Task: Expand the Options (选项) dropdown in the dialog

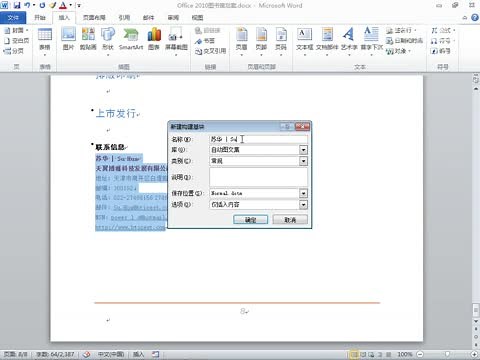Action: tap(303, 204)
